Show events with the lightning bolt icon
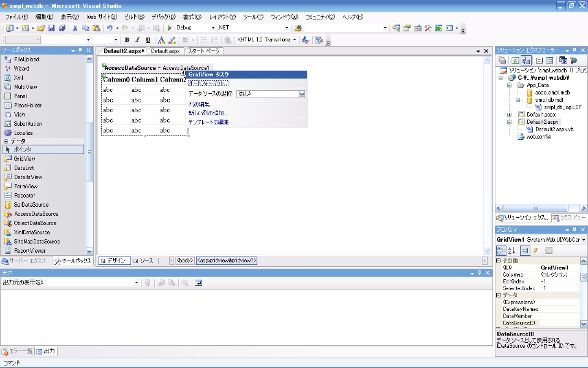 click(536, 250)
